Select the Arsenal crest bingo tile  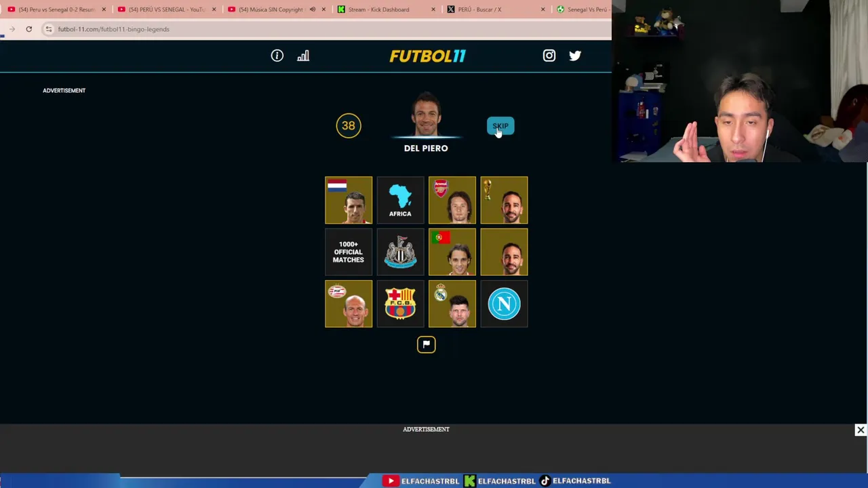click(x=452, y=200)
